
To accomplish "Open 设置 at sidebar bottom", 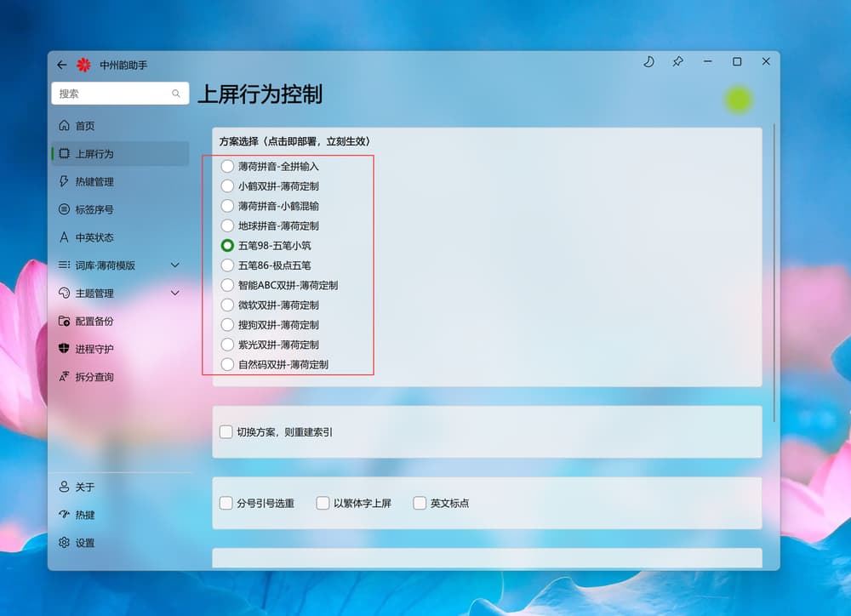I will tap(84, 543).
